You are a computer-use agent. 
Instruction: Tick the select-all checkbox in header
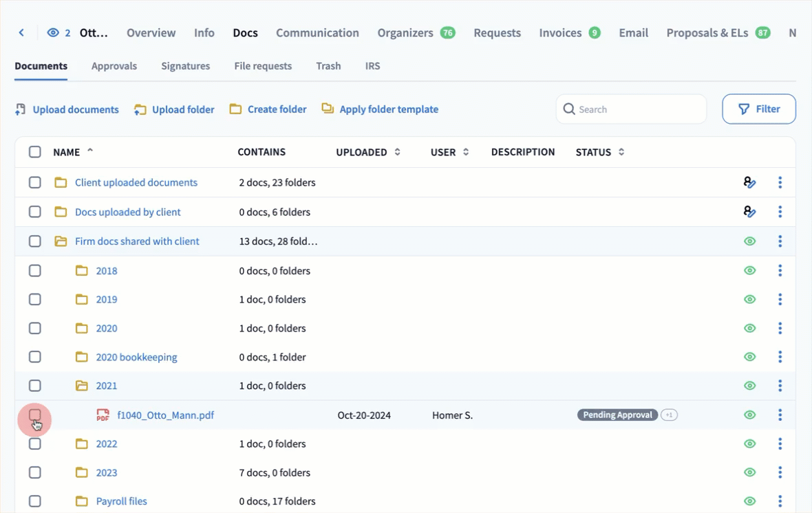35,152
